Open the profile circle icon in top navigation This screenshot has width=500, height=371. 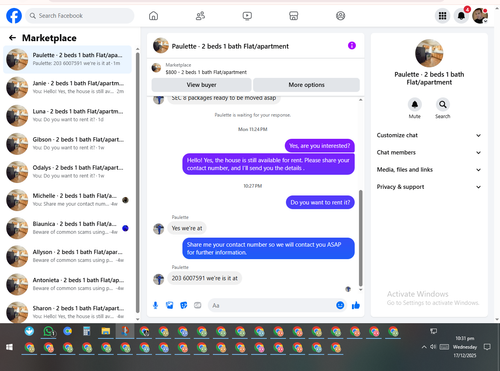coord(340,16)
